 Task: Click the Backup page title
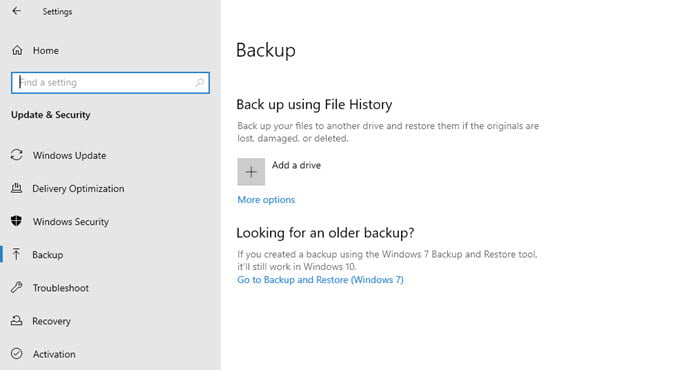click(266, 50)
